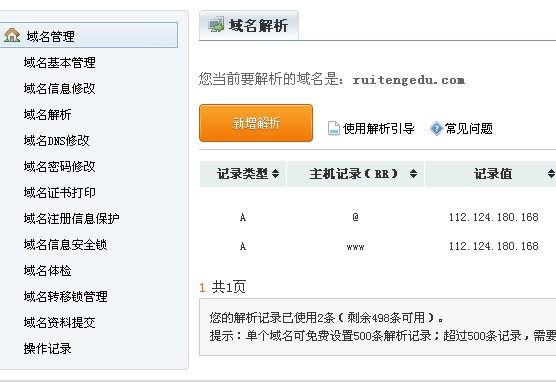
Task: Select 域名DNS修改 menu entry
Action: pyautogui.click(x=56, y=141)
